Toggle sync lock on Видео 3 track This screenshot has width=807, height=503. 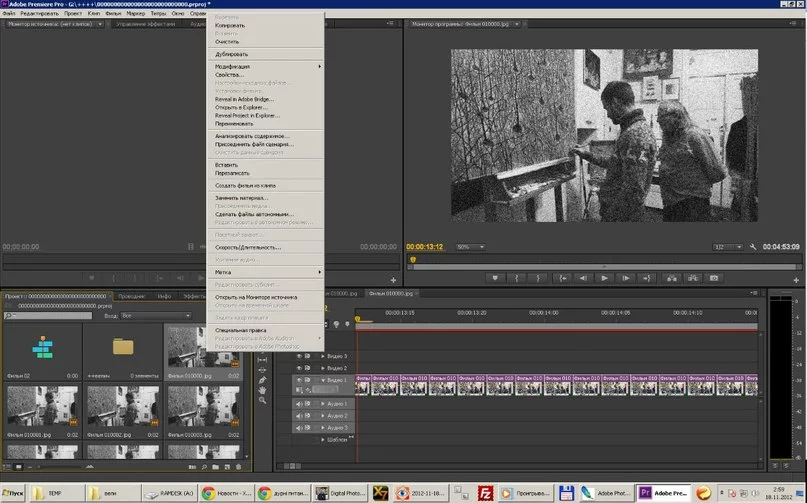(307, 356)
